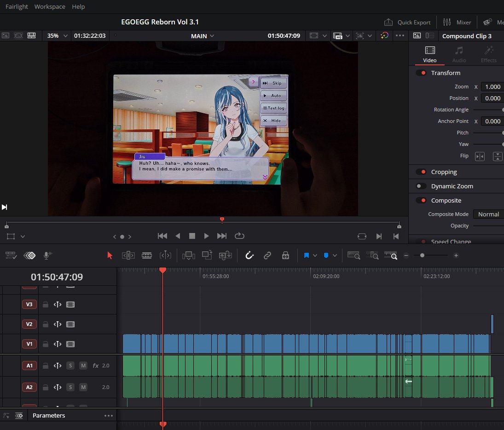The width and height of the screenshot is (504, 430).
Task: Go to last frame button
Action: [x=222, y=236]
